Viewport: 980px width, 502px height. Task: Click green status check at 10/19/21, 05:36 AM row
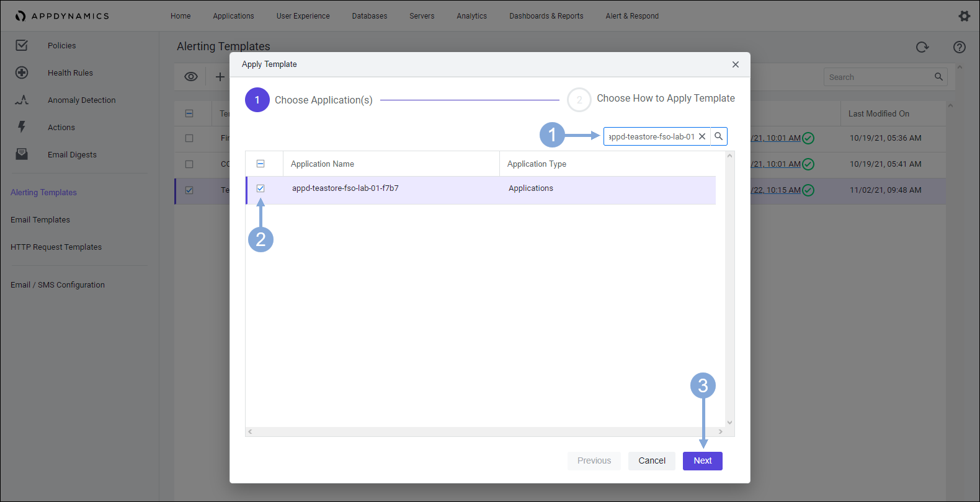click(808, 138)
